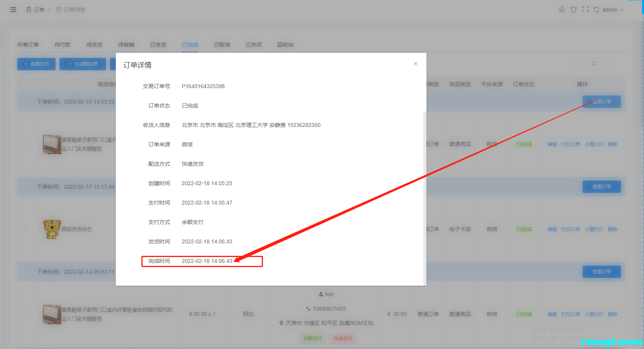The width and height of the screenshot is (644, 349).
Task: Open the admin user dropdown
Action: pos(613,10)
